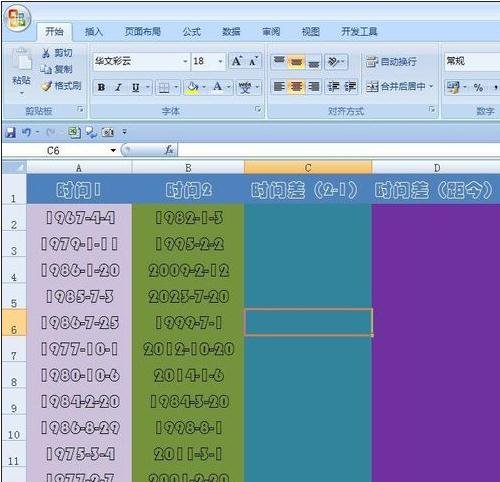
Task: Click the Increase Font Size icon
Action: (237, 61)
